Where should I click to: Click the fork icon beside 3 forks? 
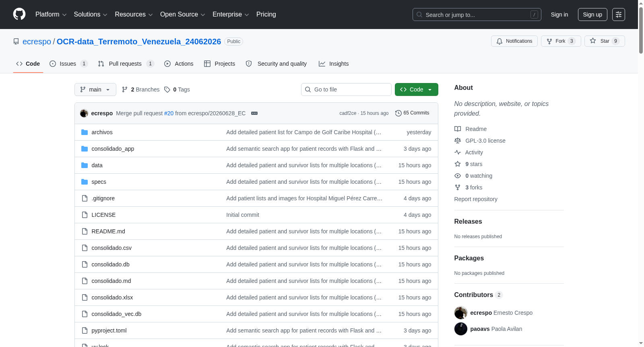pyautogui.click(x=458, y=187)
